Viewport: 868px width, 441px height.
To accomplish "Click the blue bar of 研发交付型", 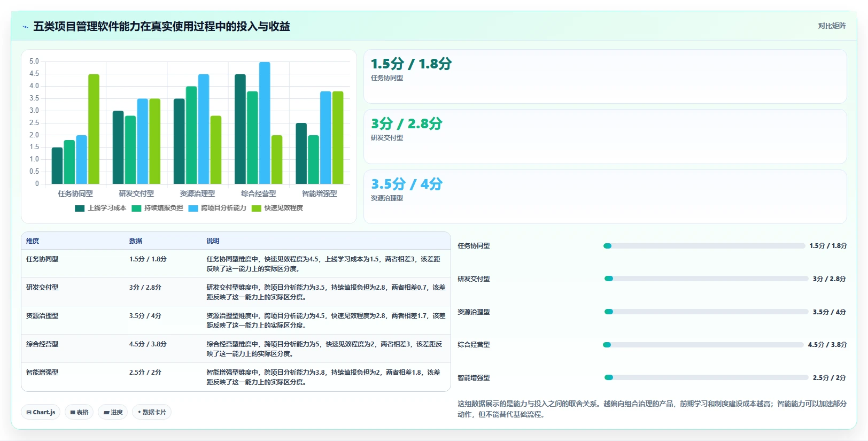I will pos(143,141).
